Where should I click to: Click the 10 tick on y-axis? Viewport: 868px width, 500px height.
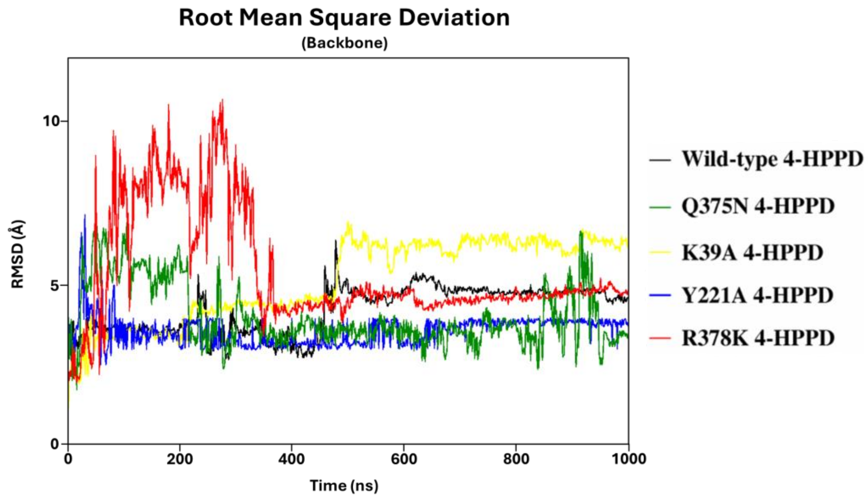coord(51,121)
